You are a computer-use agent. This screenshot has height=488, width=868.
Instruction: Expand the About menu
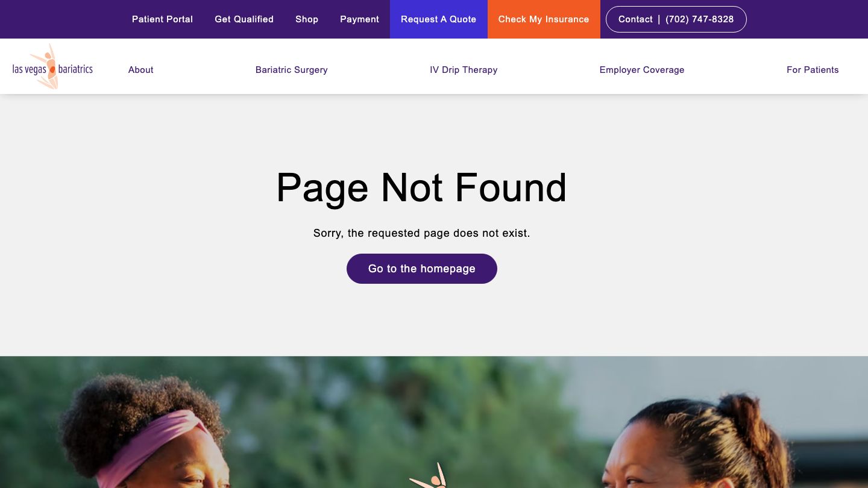click(140, 70)
